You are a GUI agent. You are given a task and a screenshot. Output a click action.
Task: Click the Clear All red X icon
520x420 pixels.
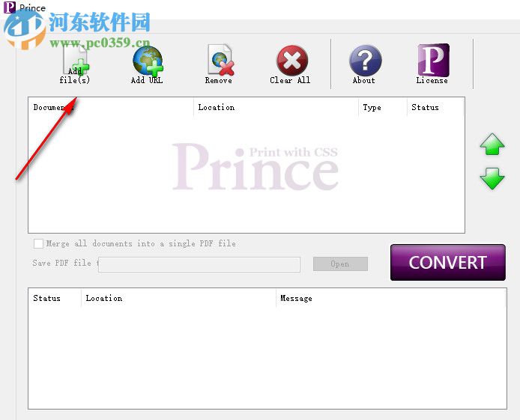coord(291,61)
